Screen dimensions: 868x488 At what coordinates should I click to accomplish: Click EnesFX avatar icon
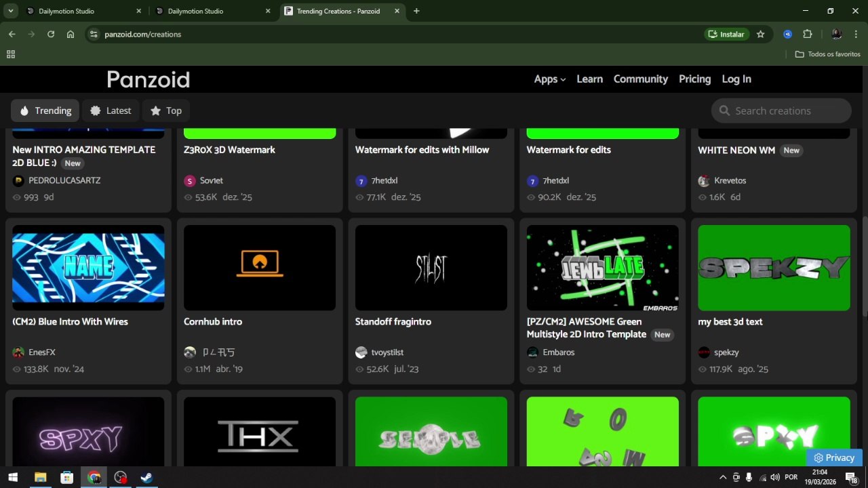click(18, 352)
